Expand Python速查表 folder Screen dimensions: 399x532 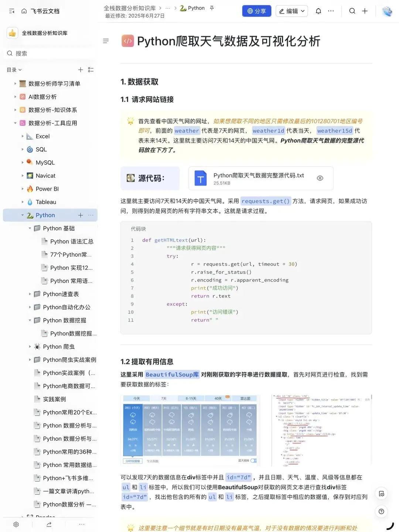pos(30,294)
